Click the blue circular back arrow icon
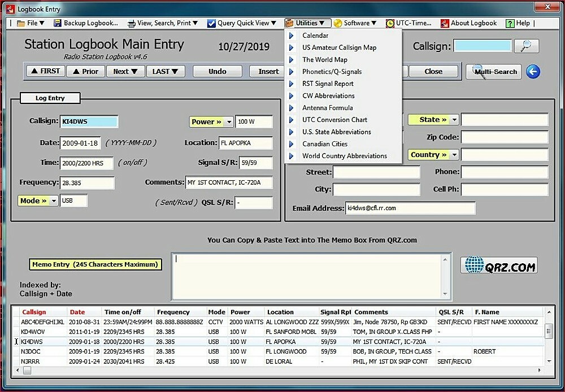The image size is (565, 392). click(533, 71)
